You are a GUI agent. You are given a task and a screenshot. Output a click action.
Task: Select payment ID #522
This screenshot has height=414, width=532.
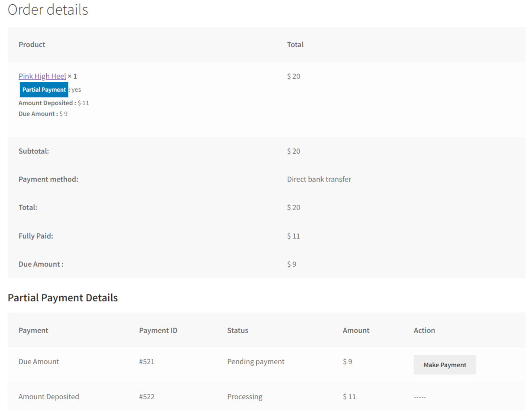coord(147,397)
